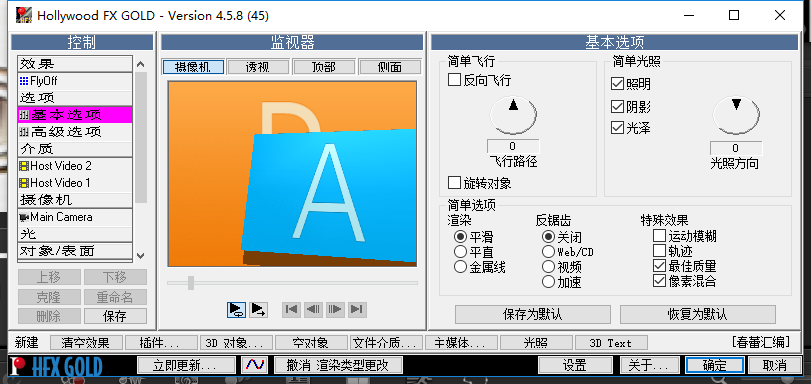Toggle 阴影 checkbox

pos(617,107)
